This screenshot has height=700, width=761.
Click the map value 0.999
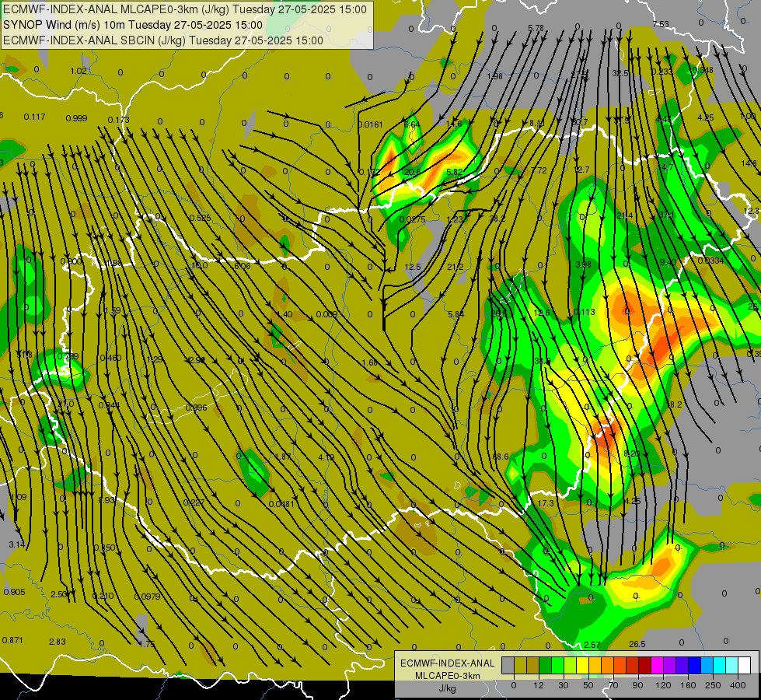click(76, 118)
